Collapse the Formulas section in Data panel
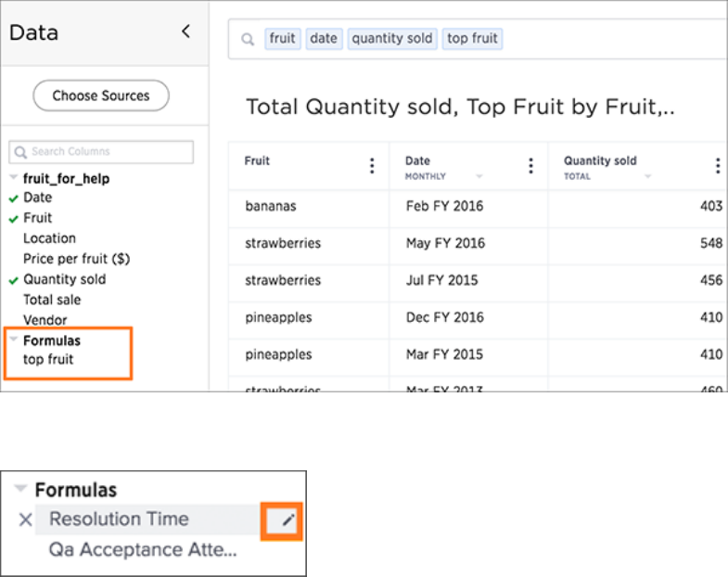Screen dimensions: 728x577 [x=14, y=339]
